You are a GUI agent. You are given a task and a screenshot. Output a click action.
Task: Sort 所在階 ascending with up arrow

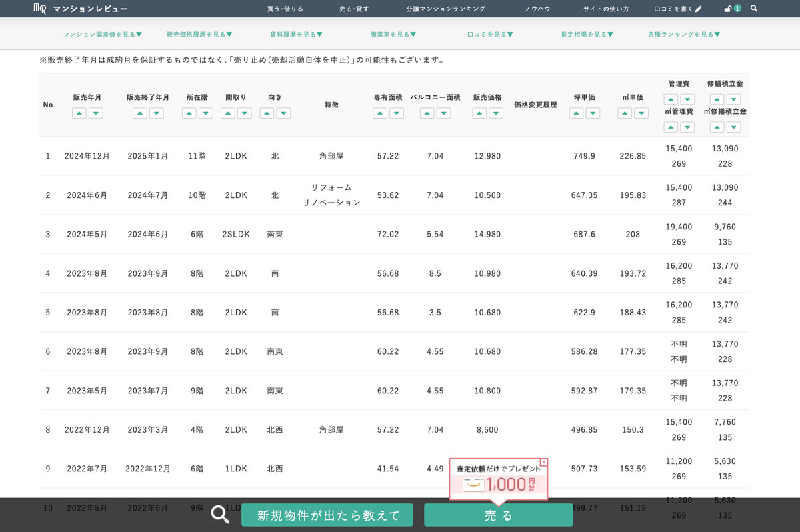click(189, 113)
